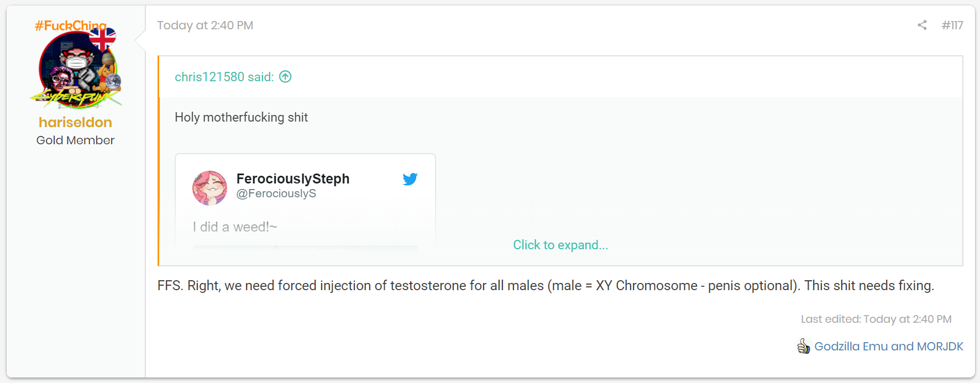Click the hariseldon username link
Image resolution: width=980 pixels, height=383 pixels.
pos(75,122)
